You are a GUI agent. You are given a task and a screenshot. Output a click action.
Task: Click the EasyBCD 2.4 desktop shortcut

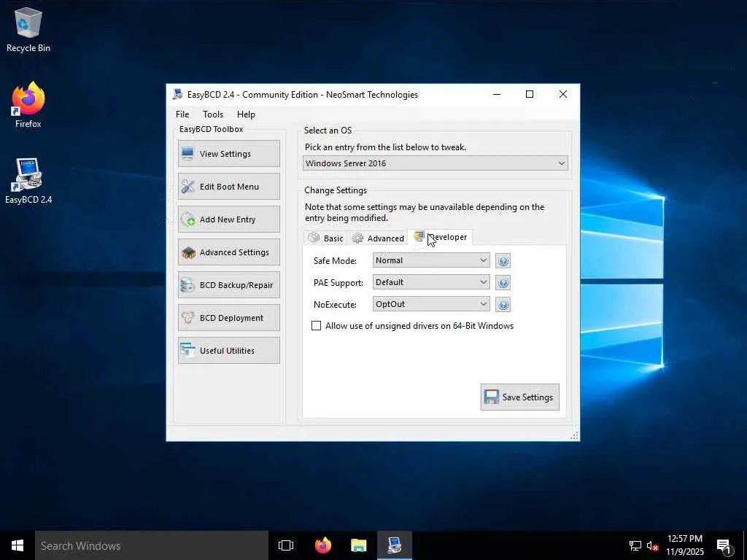pos(28,181)
